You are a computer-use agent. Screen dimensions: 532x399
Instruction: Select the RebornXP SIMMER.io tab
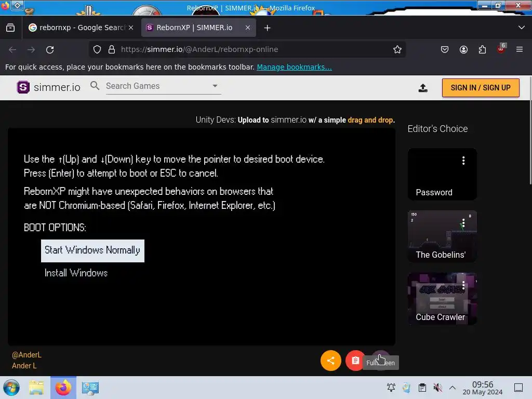[x=198, y=28]
